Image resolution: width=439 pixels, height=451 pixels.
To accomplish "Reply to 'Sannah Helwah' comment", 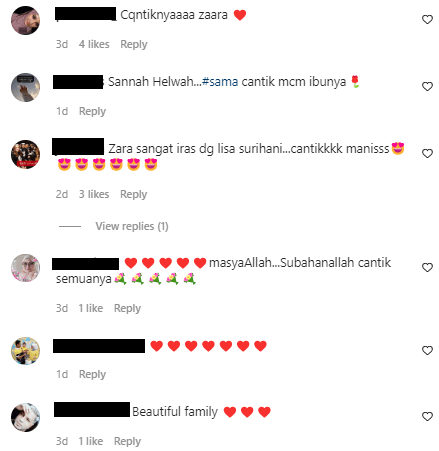I will [92, 111].
